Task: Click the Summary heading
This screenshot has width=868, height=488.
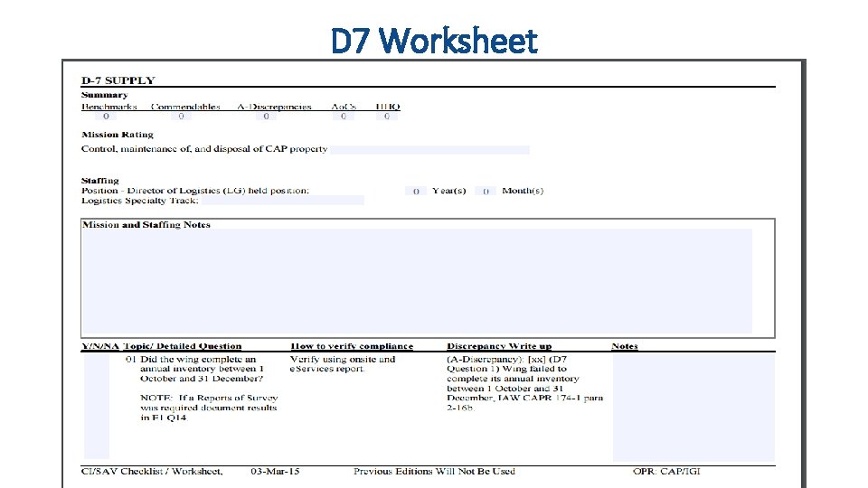Action: [104, 95]
